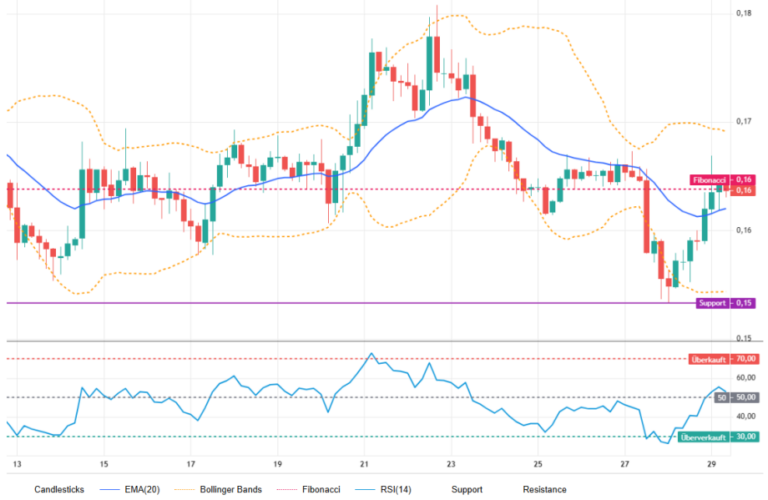This screenshot has width=768, height=500.
Task: Toggle the Support legend entry
Action: 467,489
